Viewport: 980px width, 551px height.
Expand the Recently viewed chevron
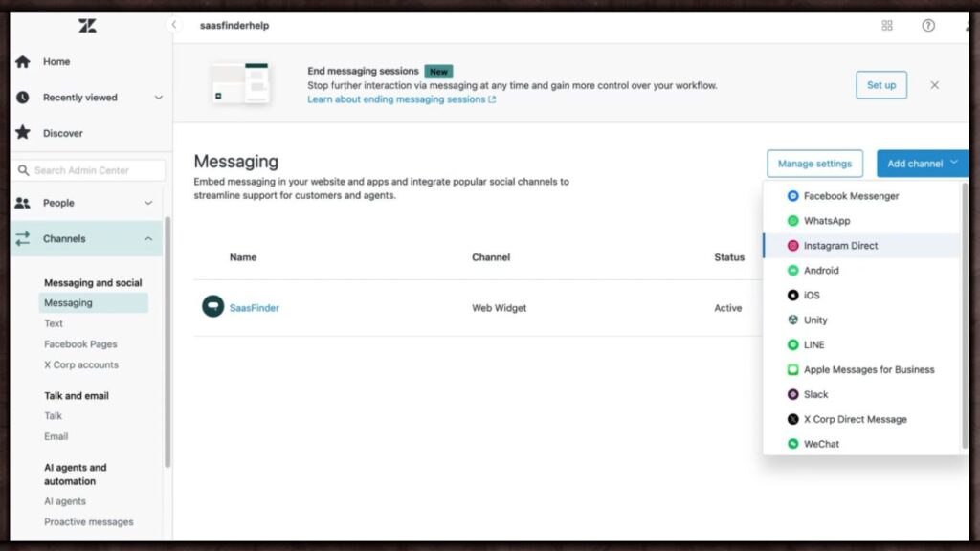pos(158,98)
